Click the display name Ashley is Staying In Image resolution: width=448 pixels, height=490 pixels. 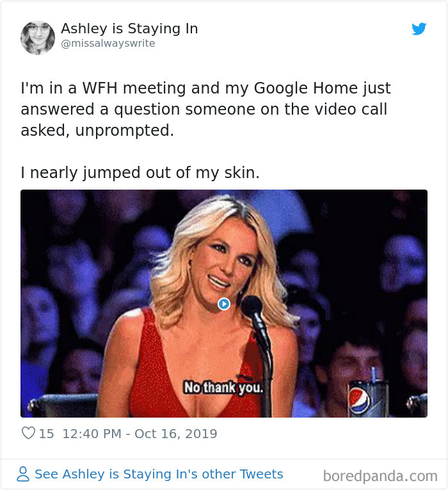129,28
